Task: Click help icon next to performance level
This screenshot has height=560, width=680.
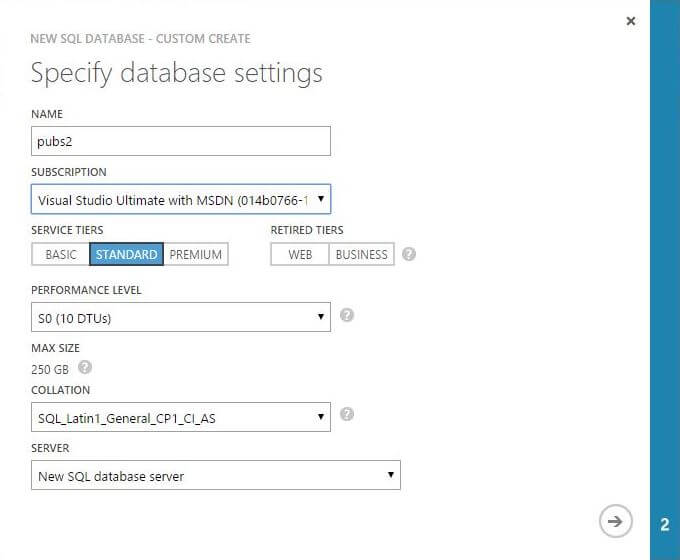Action: tap(347, 316)
